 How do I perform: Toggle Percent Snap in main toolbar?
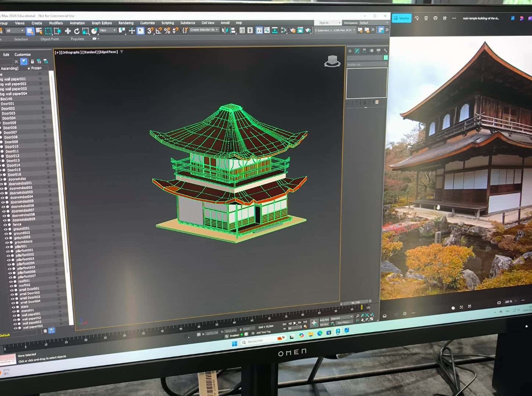pyautogui.click(x=167, y=31)
